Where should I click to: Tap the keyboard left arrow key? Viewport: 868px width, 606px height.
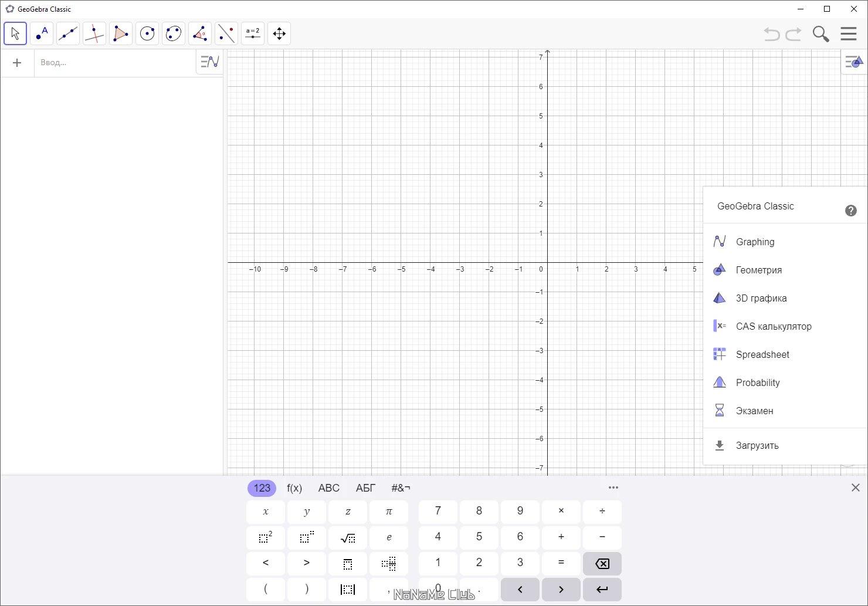[x=520, y=589]
